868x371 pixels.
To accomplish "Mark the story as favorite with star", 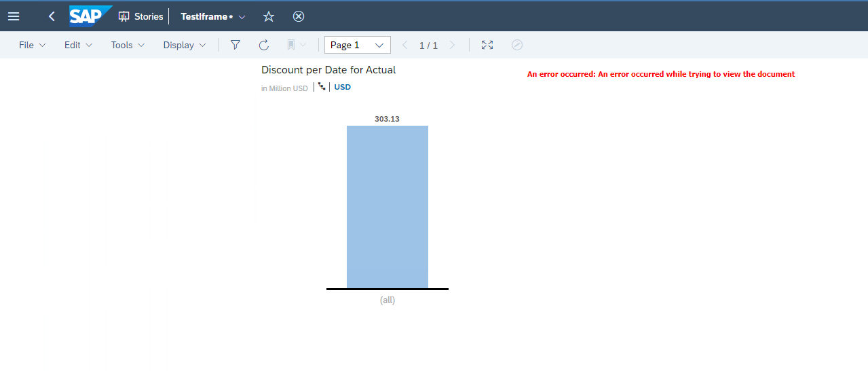I will (x=269, y=16).
